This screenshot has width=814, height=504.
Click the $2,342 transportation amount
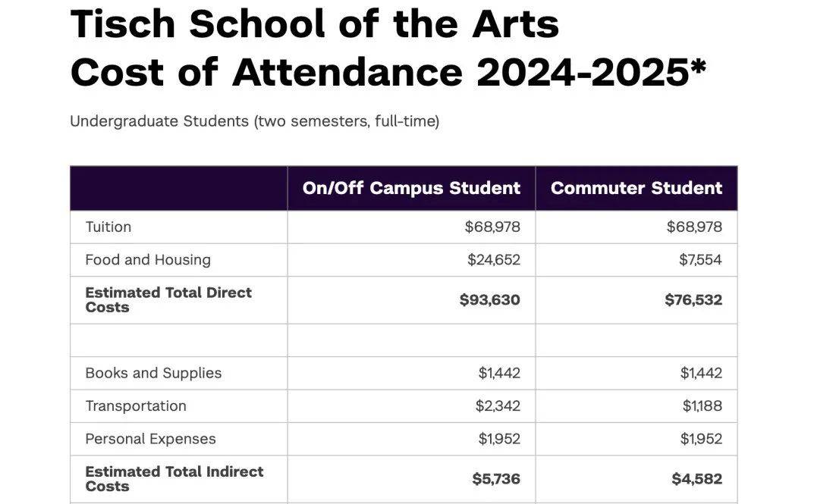tap(498, 406)
